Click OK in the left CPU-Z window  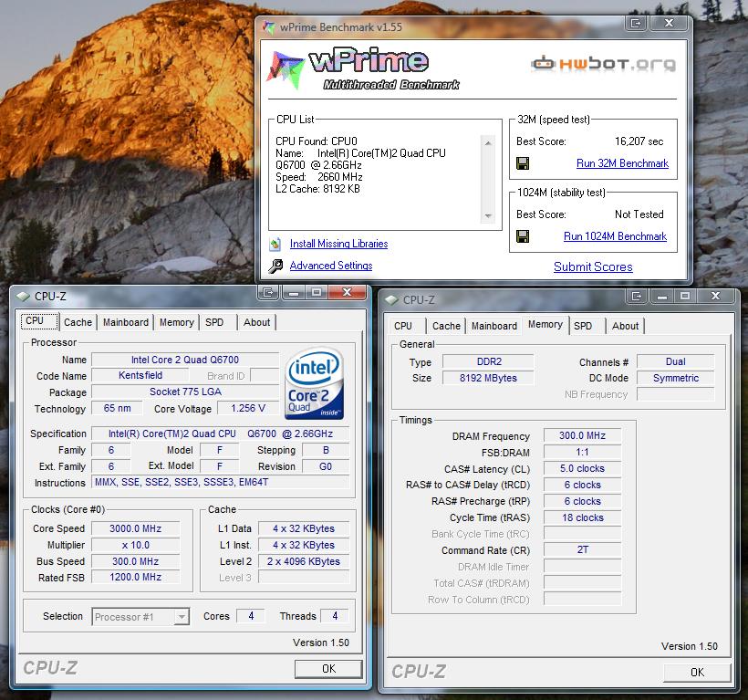tap(328, 668)
